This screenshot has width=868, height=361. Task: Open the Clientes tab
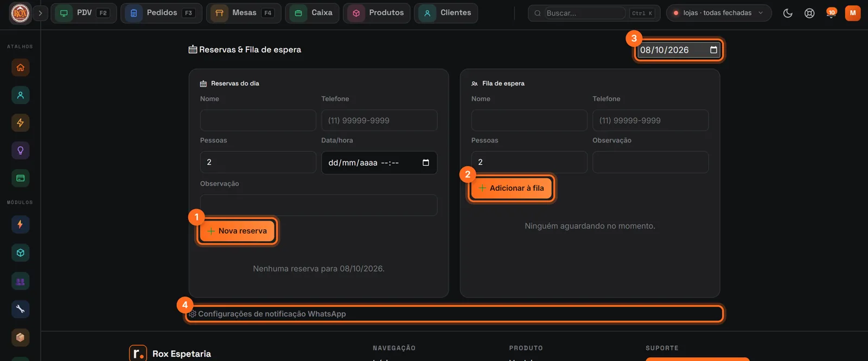coord(446,13)
